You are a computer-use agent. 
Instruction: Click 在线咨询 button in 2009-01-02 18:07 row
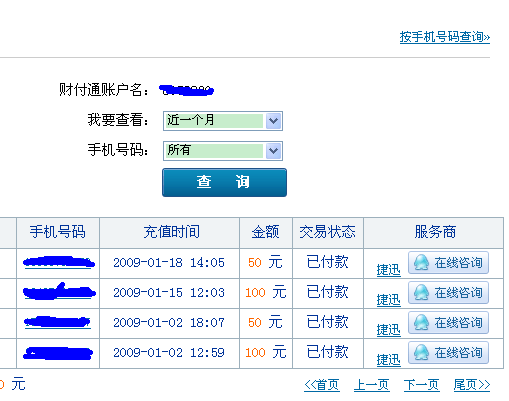(448, 323)
